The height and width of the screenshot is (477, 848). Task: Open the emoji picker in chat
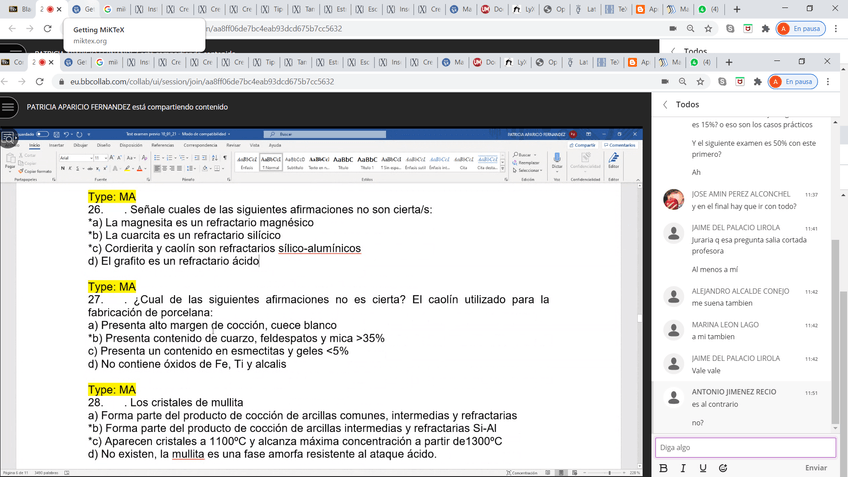pos(723,468)
